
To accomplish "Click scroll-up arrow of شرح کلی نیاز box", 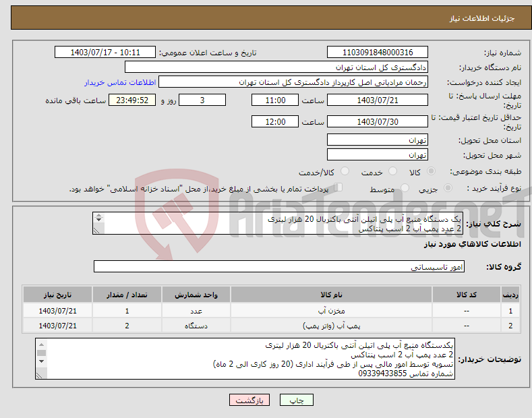I will click(x=98, y=216).
